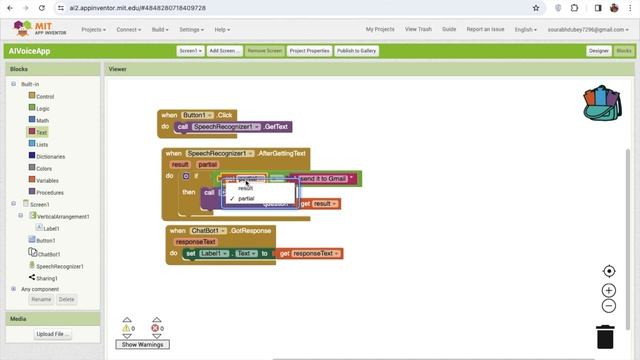Bookmark this page with star icon
Image resolution: width=640 pixels, height=360 pixels.
pyautogui.click(x=536, y=8)
